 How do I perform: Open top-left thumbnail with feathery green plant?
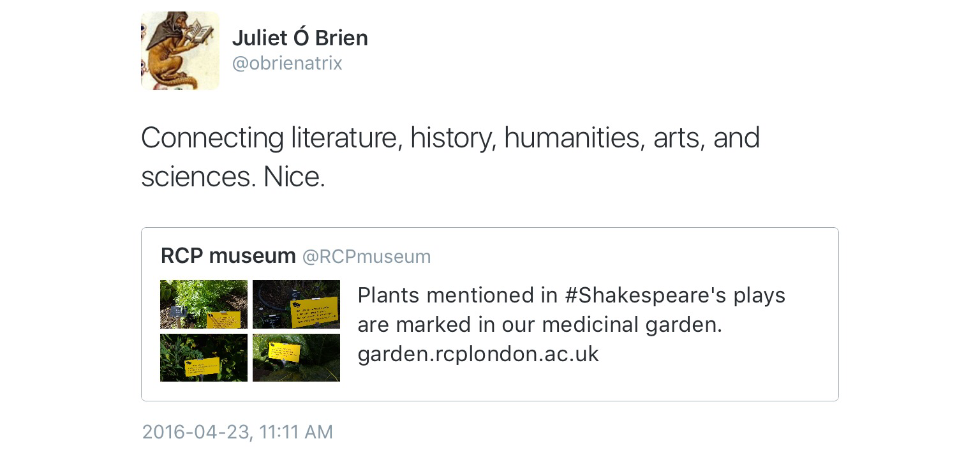204,304
